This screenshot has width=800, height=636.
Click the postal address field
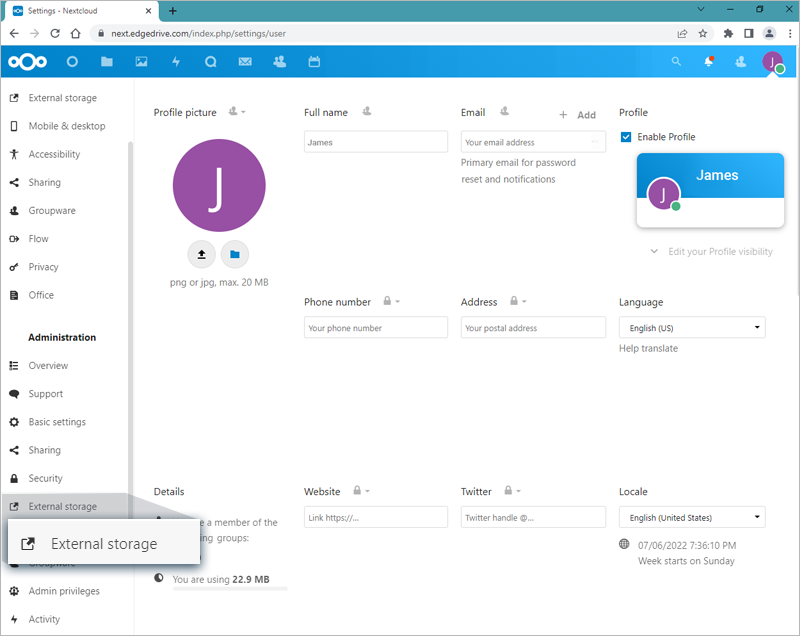[533, 327]
